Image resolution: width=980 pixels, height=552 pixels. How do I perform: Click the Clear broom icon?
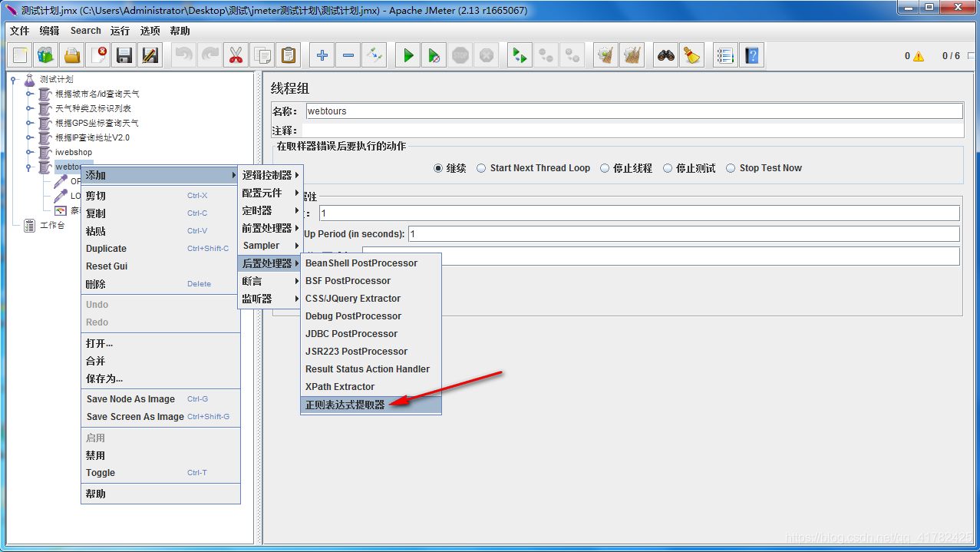coord(605,55)
